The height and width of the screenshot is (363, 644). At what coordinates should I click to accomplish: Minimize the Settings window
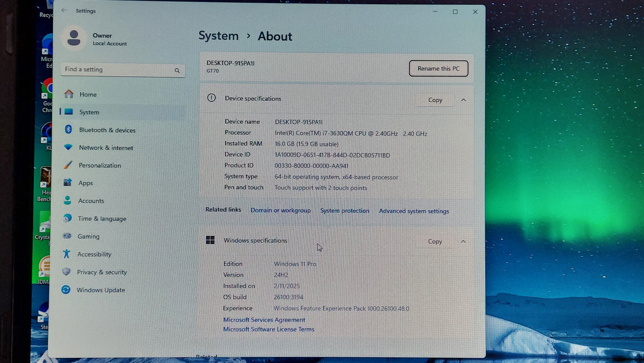point(435,12)
